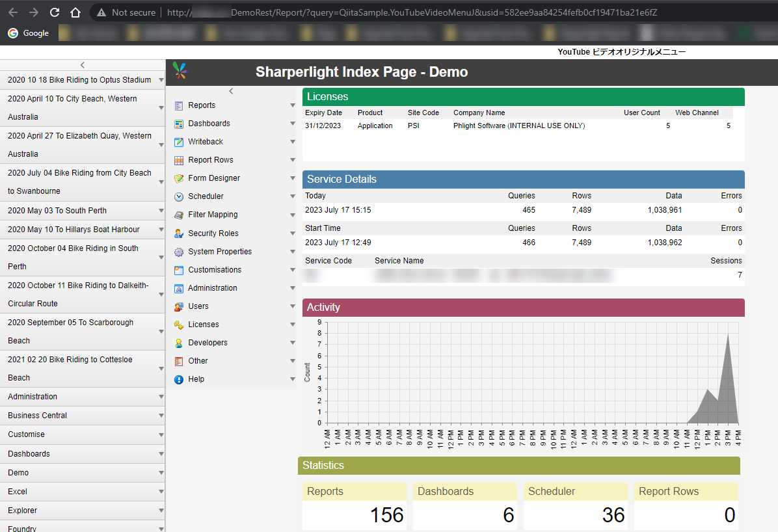This screenshot has width=778, height=532.
Task: Collapse the left video menu panel
Action: pyautogui.click(x=83, y=65)
